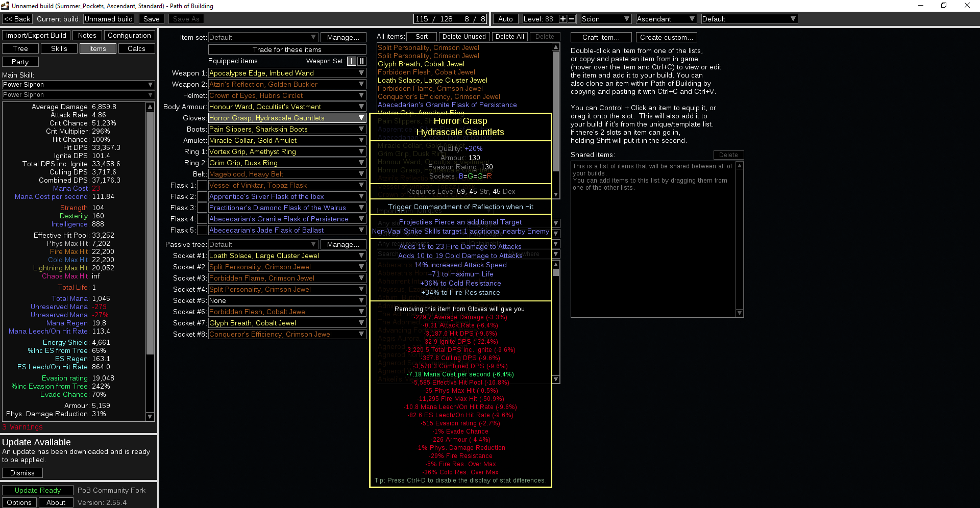Toggle Flask 1 active checkbox
This screenshot has height=508, width=980.
pos(202,186)
